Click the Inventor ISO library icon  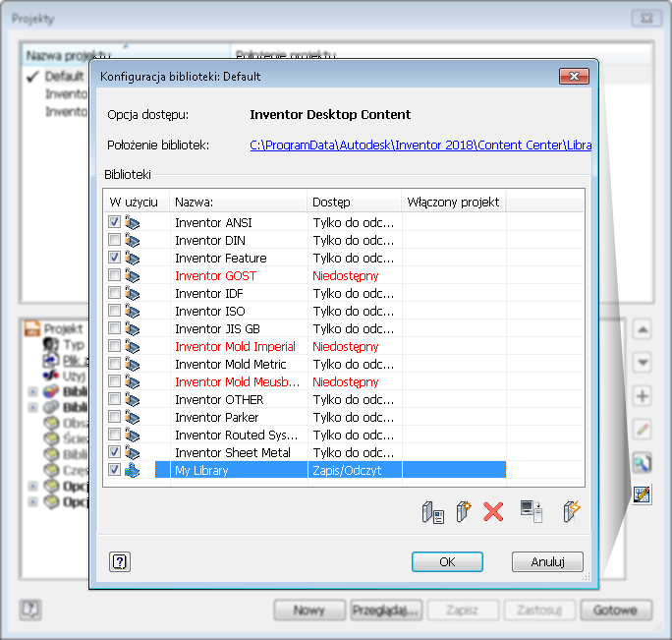[x=133, y=311]
